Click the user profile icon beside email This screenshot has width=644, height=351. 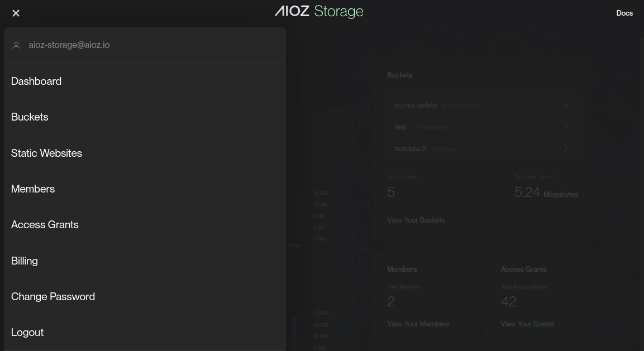click(x=17, y=45)
